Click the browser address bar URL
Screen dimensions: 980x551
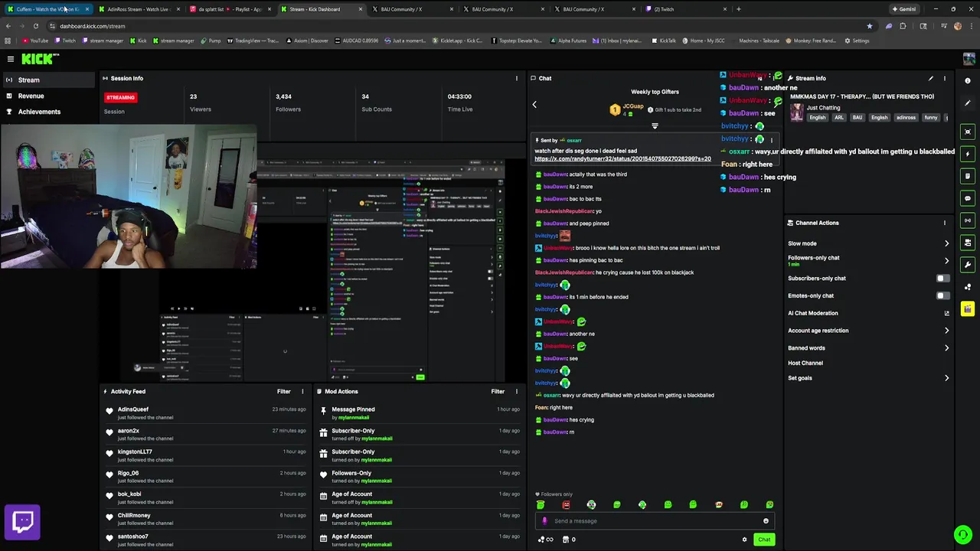coord(92,26)
